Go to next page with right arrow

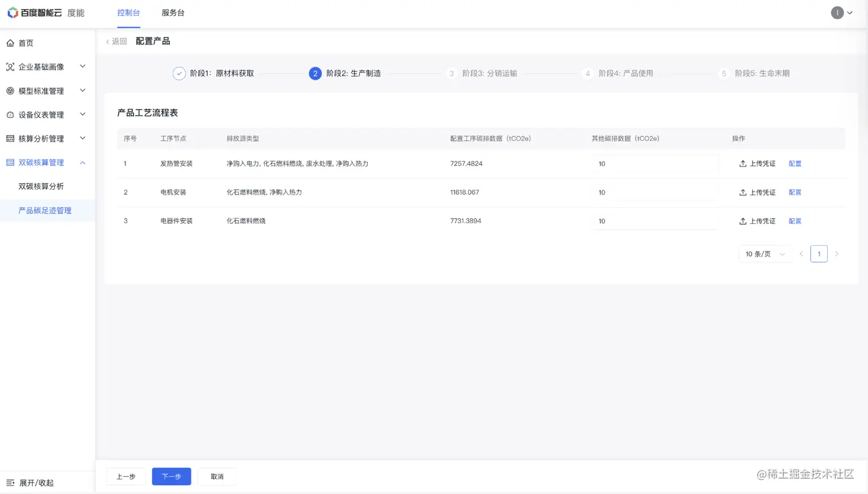(x=837, y=254)
